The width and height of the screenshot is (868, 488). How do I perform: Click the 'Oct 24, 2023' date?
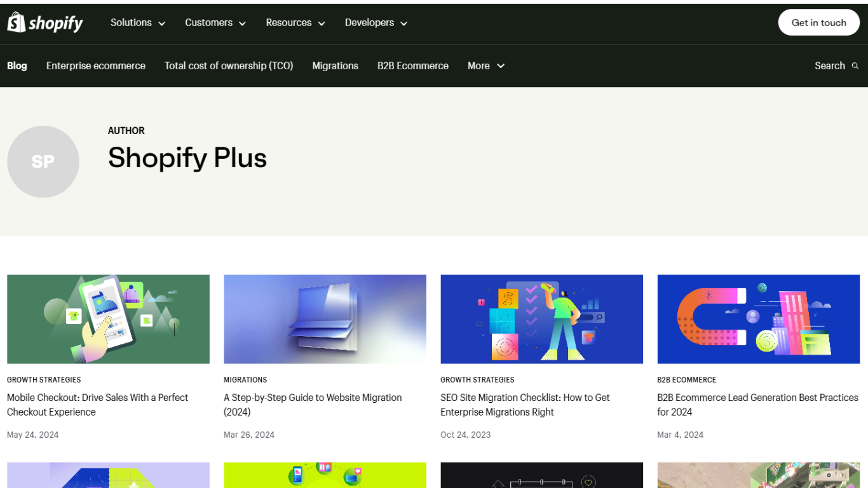pos(466,435)
